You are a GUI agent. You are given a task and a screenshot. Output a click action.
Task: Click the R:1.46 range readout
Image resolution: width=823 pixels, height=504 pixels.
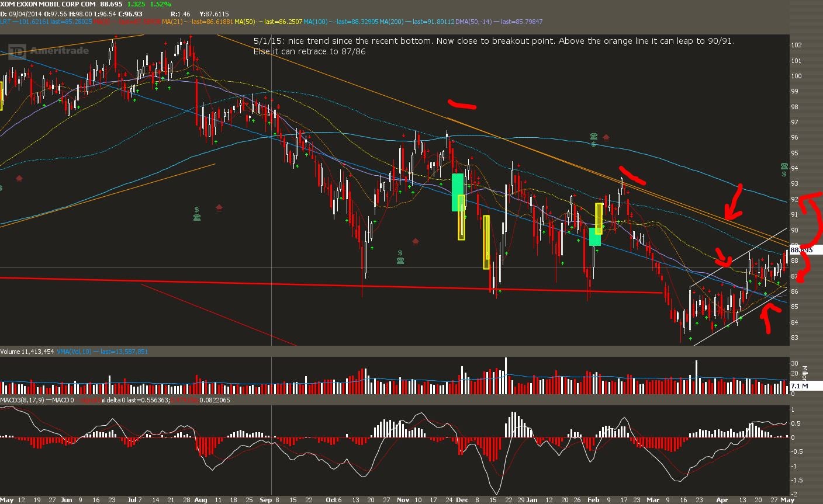(x=181, y=13)
